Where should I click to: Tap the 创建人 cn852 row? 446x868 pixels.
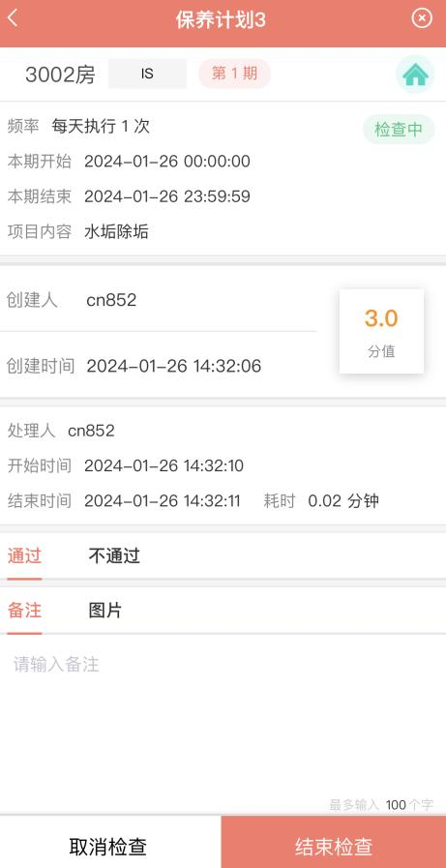159,300
